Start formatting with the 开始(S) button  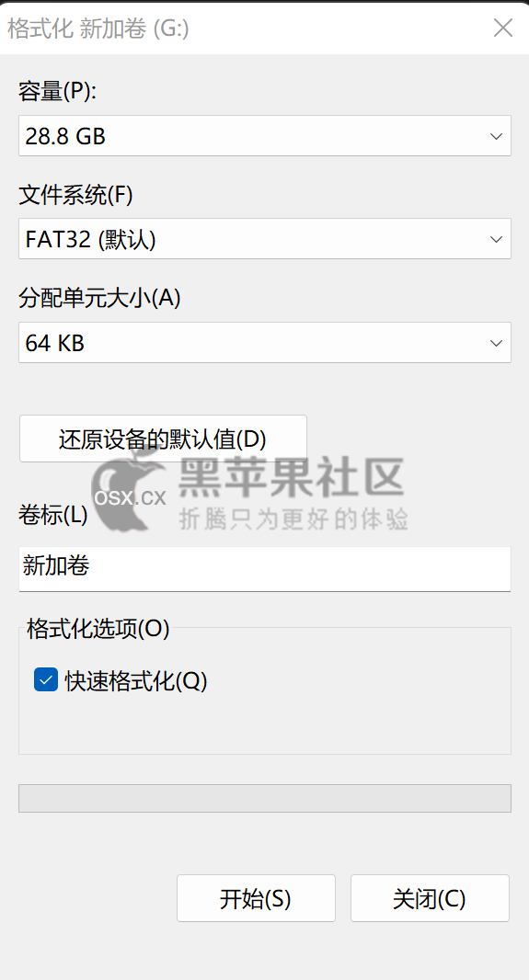256,898
